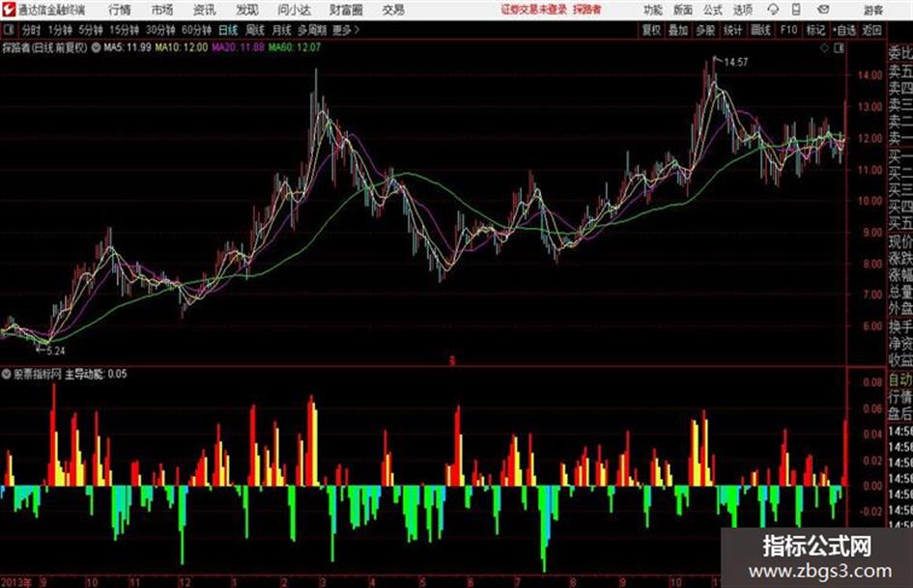Select the 日线 daily period tab

(x=228, y=30)
